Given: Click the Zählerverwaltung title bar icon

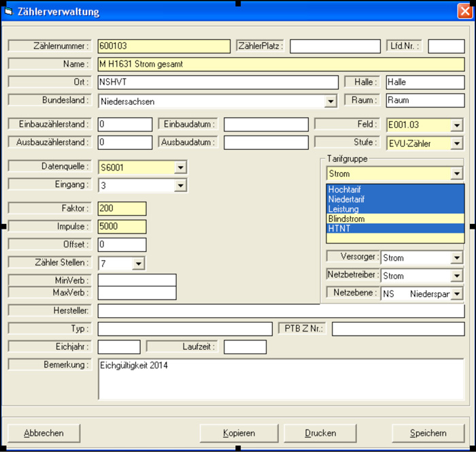Looking at the screenshot, I should [10, 12].
